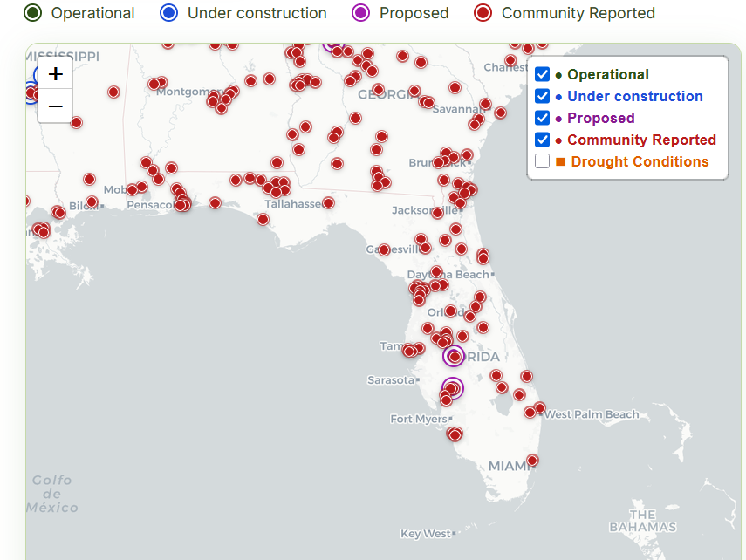Click the purple-ringed marker beside the FLORIDA label

[454, 356]
